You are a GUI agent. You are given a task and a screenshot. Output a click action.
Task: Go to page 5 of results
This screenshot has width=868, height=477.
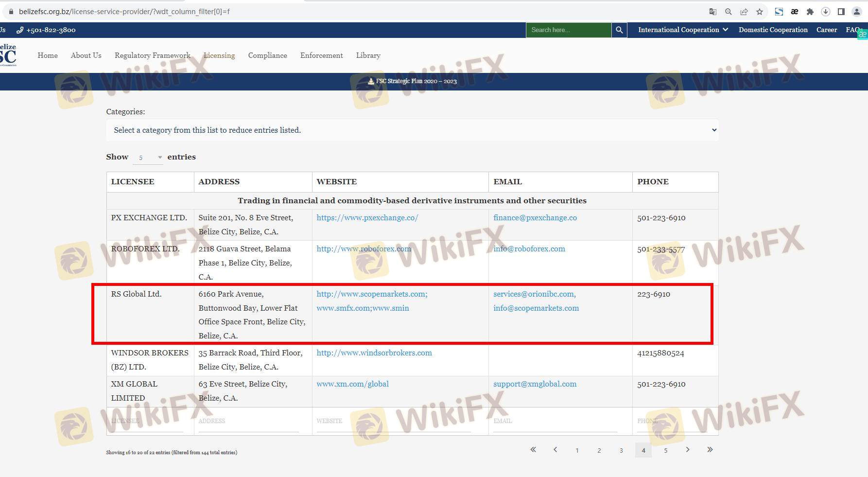[665, 450]
